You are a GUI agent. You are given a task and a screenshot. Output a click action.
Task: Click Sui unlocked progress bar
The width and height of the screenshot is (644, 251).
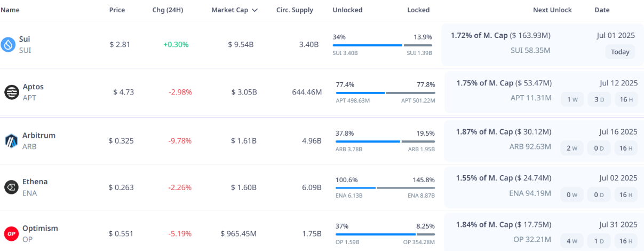pos(368,45)
